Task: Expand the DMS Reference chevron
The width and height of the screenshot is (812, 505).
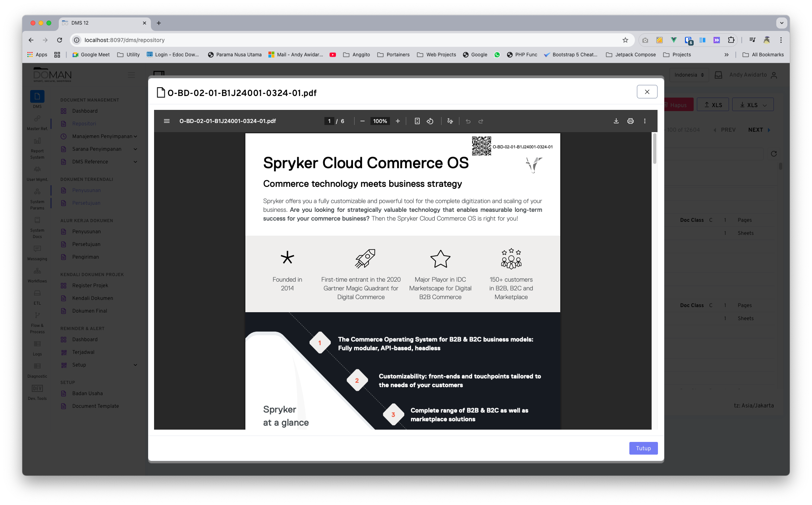Action: pos(135,161)
